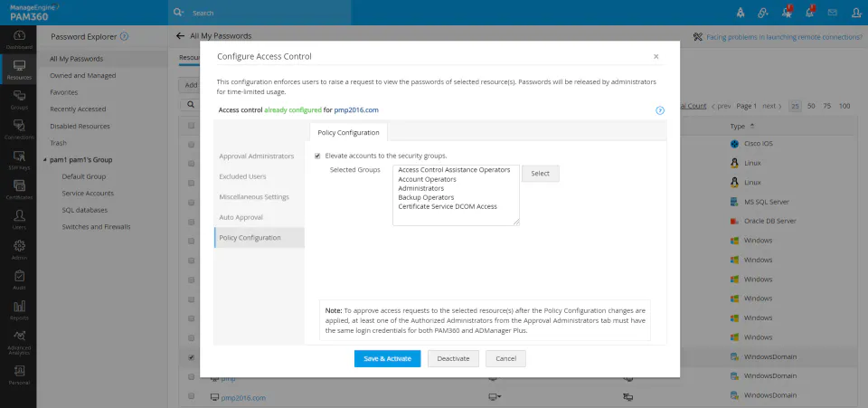
Task: Click the Select button for groups
Action: (x=541, y=174)
